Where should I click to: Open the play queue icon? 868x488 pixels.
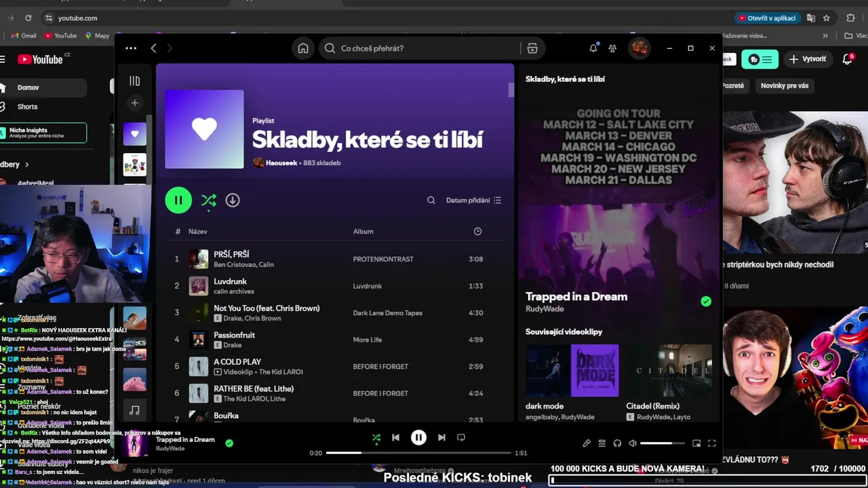pos(601,443)
